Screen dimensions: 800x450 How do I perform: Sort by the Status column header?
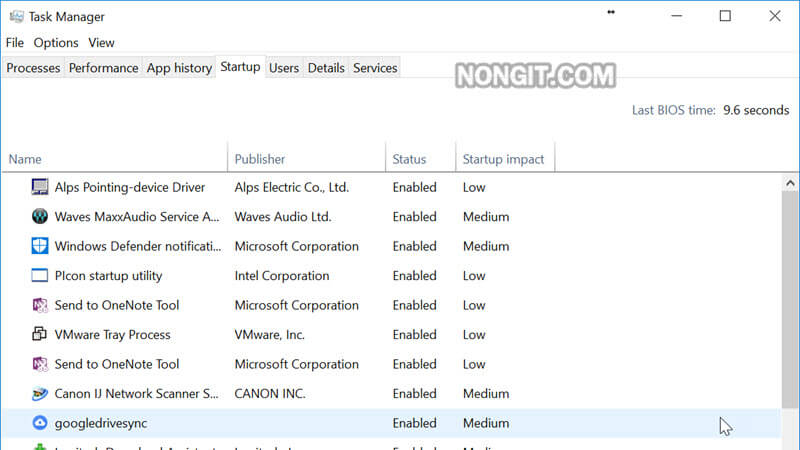pos(420,159)
